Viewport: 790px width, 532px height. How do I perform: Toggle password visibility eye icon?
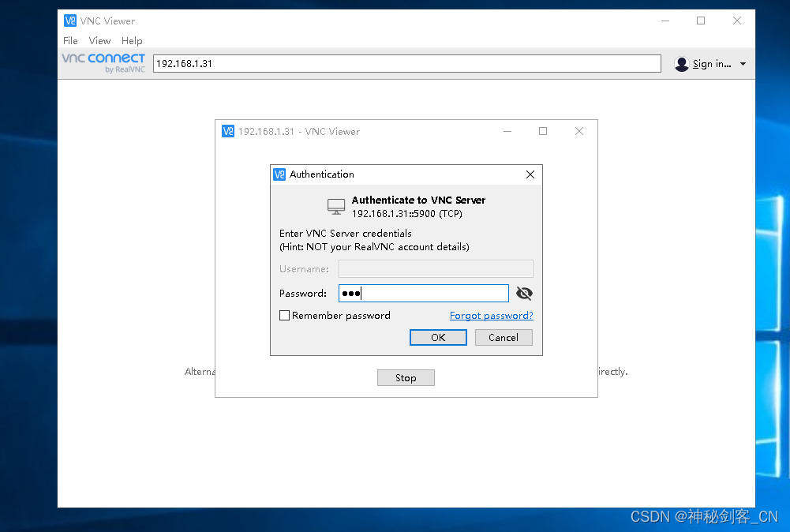click(524, 293)
